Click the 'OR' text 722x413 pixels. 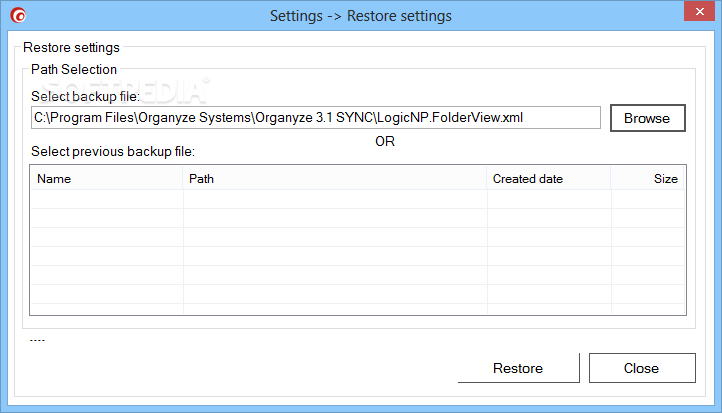[385, 141]
